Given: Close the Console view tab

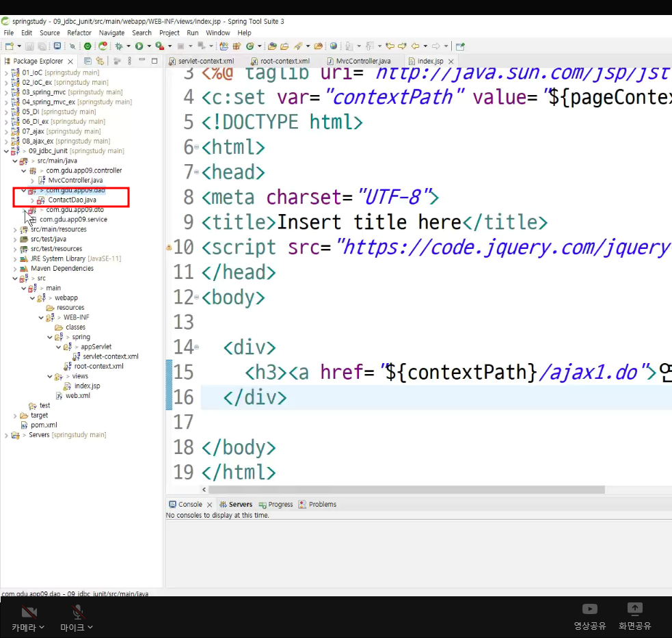Looking at the screenshot, I should tap(210, 505).
